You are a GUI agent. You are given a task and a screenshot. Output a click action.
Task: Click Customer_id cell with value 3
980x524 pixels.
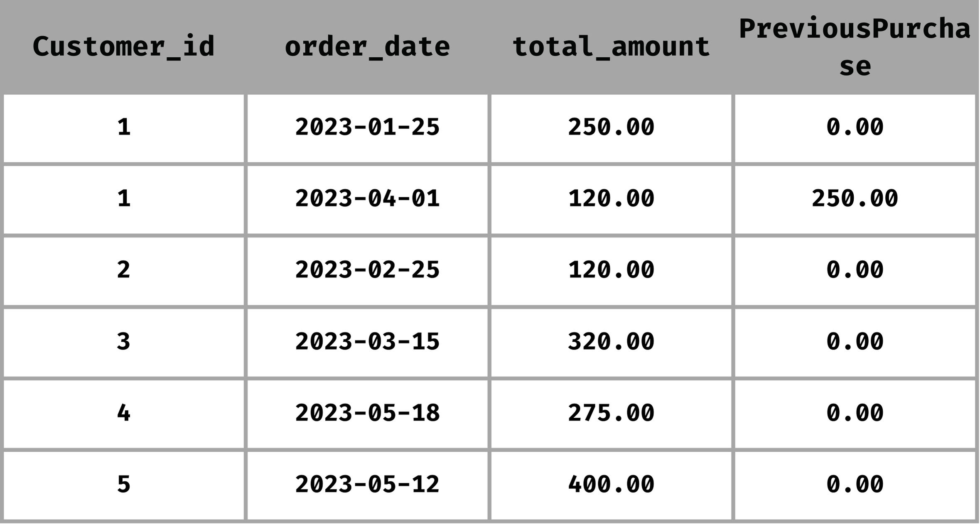123,342
